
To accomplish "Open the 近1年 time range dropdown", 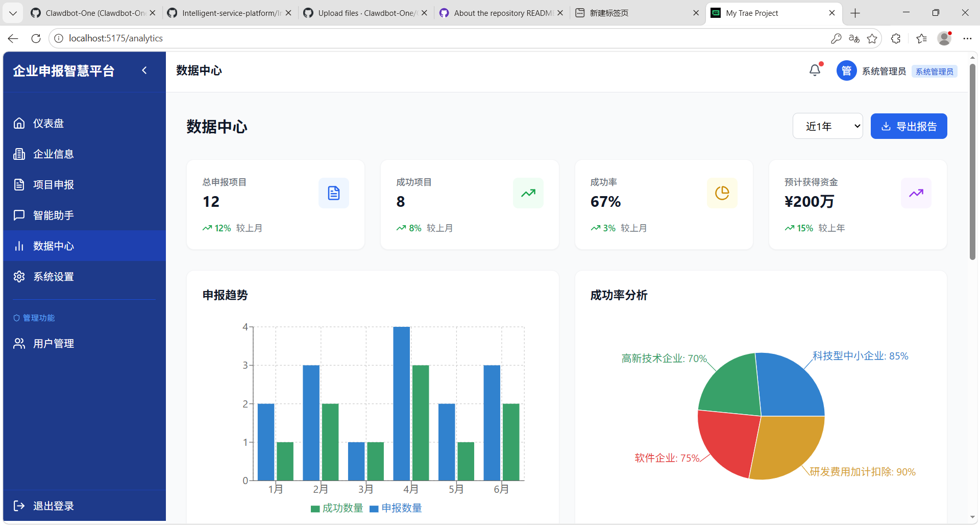I will (x=827, y=126).
